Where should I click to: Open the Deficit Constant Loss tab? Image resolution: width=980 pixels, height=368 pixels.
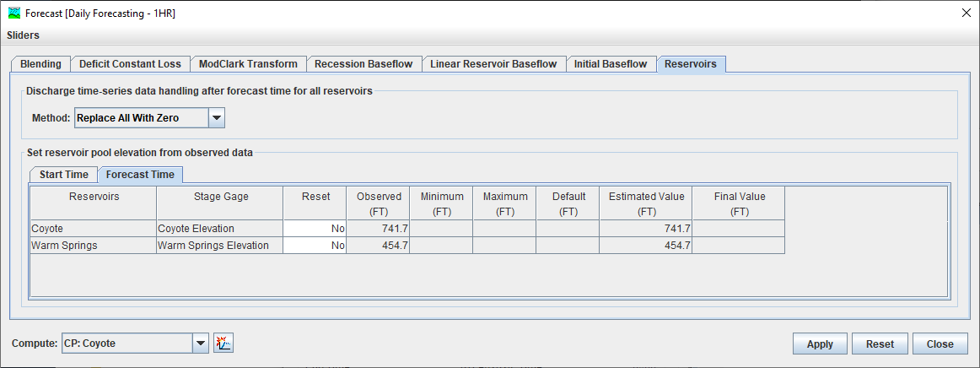tap(130, 64)
